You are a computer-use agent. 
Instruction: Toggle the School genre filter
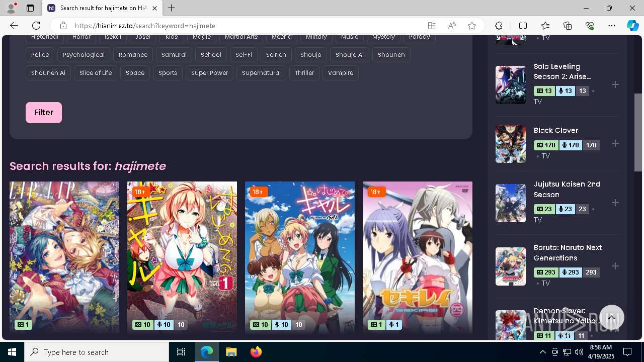[x=211, y=55]
